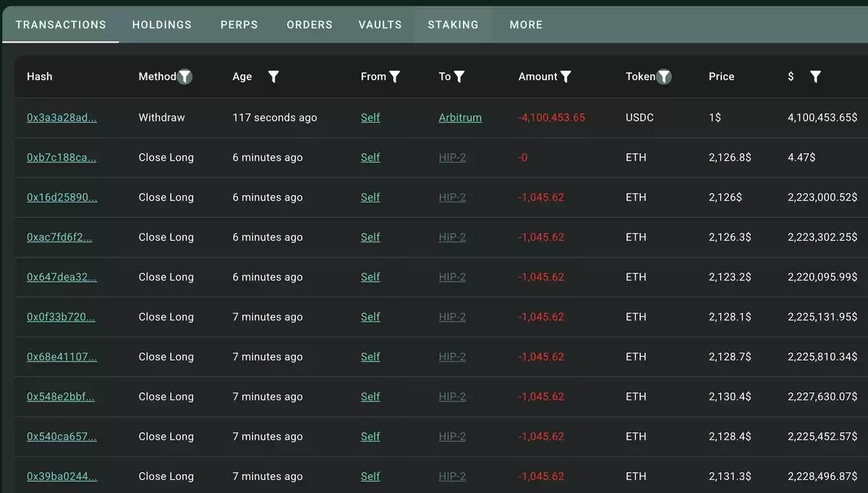Select value 2,225,131.95$

click(822, 317)
